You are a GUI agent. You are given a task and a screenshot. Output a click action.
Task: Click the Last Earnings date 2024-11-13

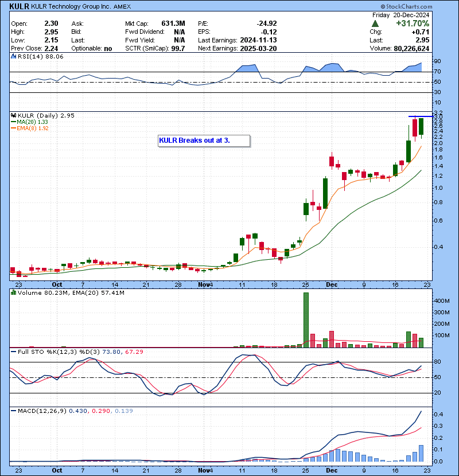258,40
